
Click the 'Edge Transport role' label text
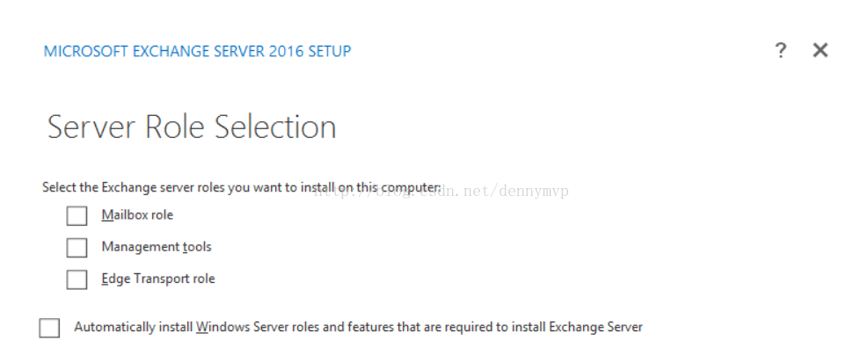(158, 279)
